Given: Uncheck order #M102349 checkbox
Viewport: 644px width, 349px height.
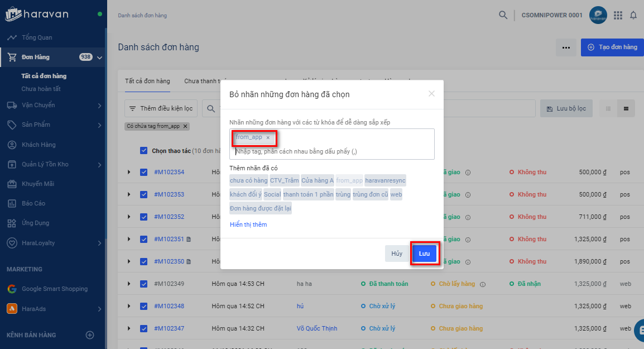Looking at the screenshot, I should coord(143,284).
